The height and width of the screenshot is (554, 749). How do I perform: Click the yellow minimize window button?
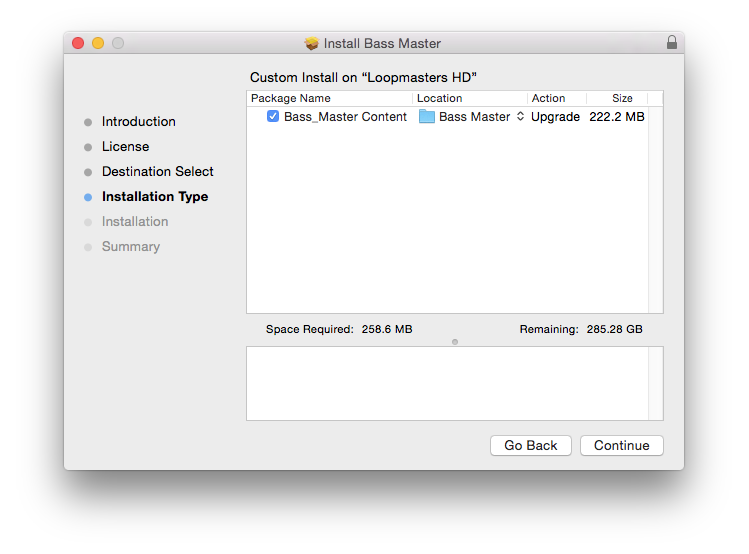coord(98,43)
